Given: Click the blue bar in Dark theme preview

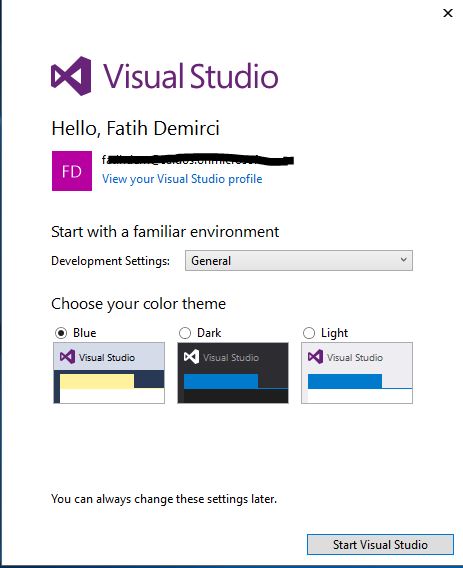Looking at the screenshot, I should coord(221,381).
